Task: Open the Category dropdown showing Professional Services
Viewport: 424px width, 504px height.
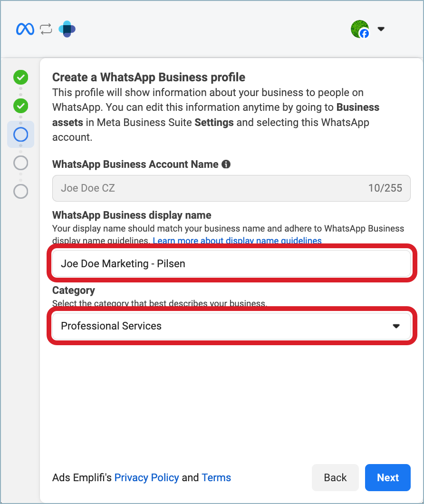Action: (x=223, y=326)
